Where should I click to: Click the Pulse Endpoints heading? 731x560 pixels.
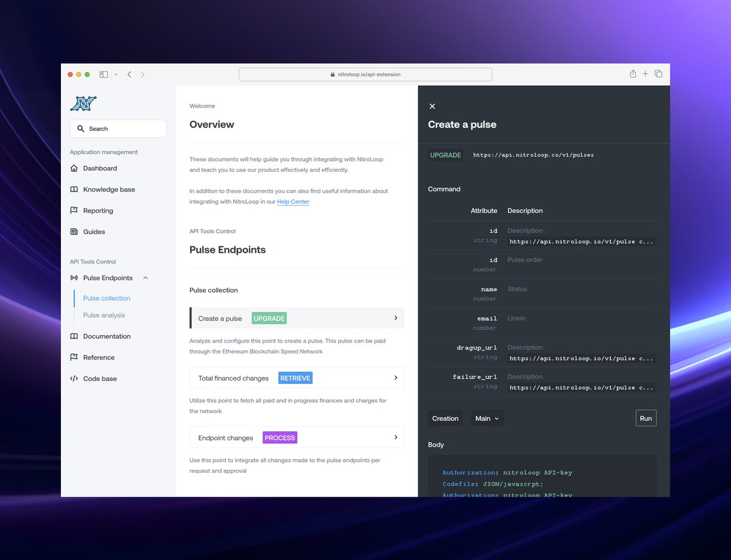227,250
